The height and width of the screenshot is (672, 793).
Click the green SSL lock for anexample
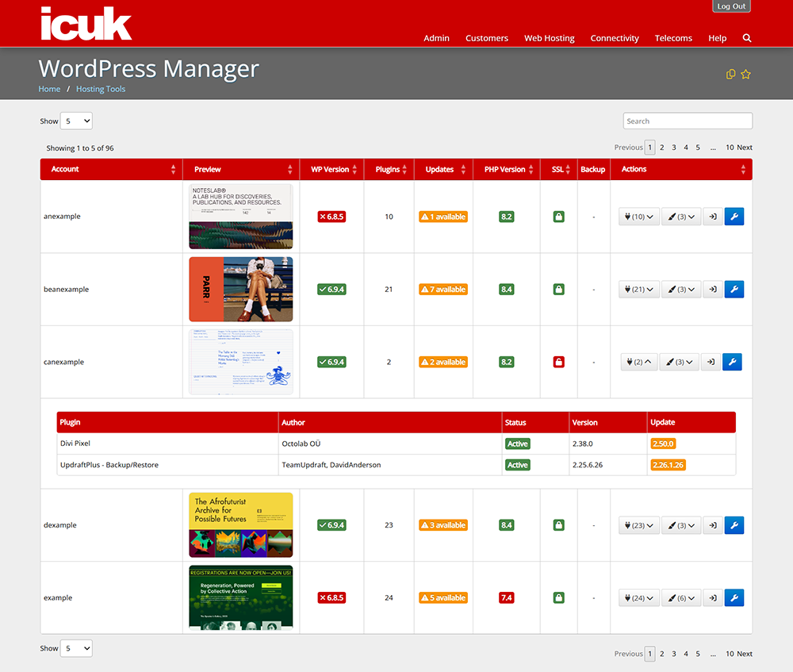tap(558, 217)
